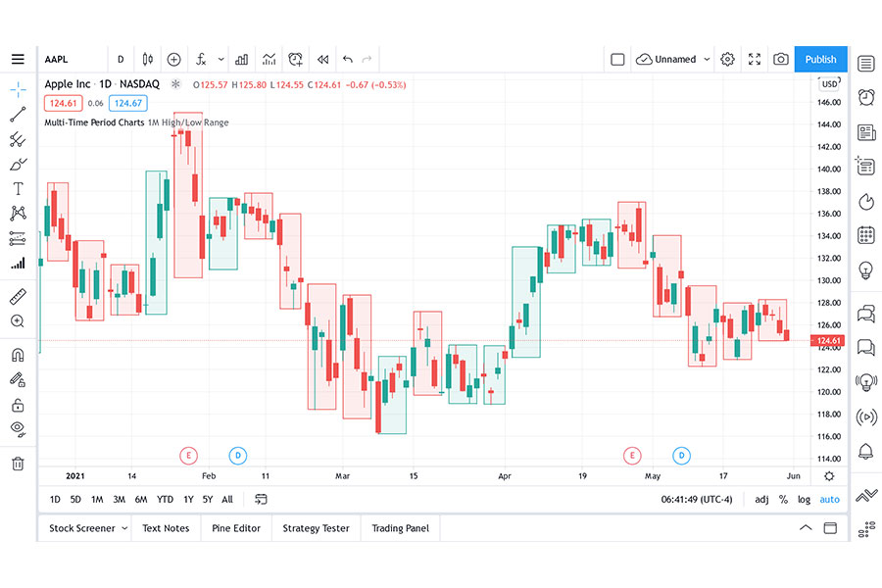Select the pitchfork Gann tool
The image size is (882, 588).
[x=18, y=139]
